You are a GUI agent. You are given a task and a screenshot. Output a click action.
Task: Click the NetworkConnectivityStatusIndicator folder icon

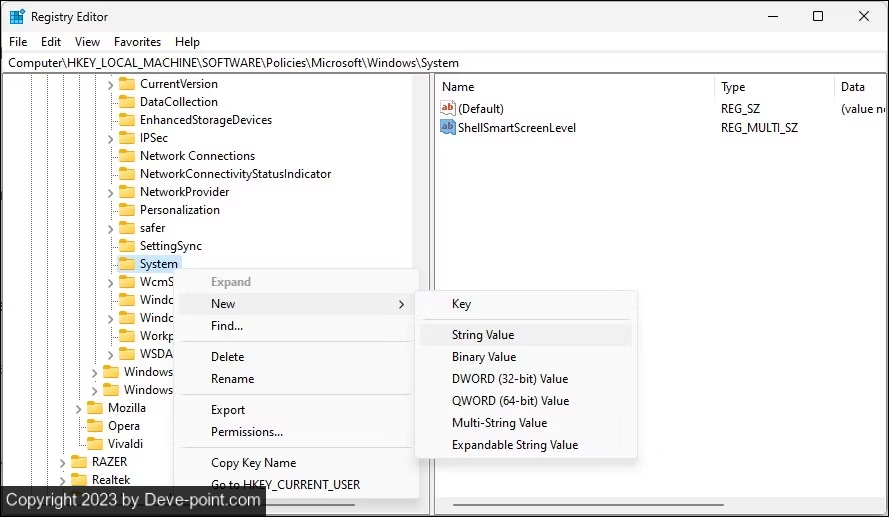(126, 174)
